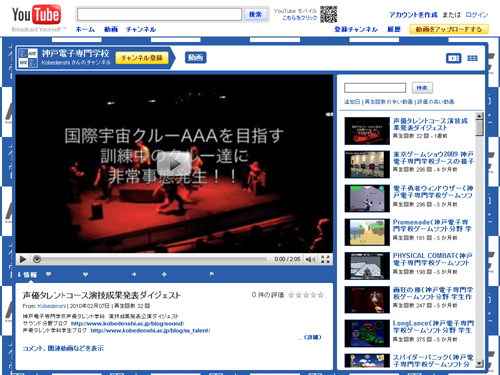Image resolution: width=500 pixels, height=375 pixels.
Task: Click the yellow 動画をアップロードする button
Action: 449,29
